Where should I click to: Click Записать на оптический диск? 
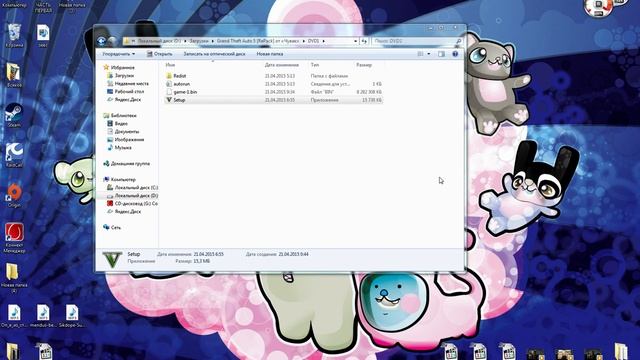coord(214,54)
